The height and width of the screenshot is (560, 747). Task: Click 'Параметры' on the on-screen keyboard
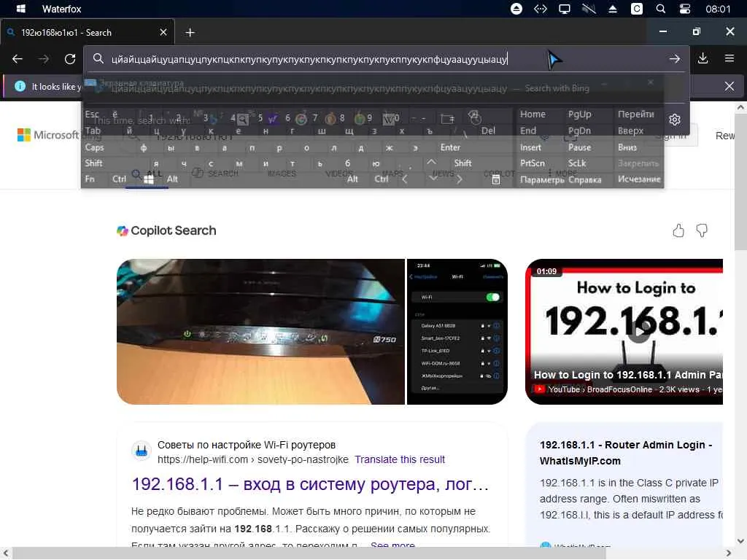click(x=542, y=179)
